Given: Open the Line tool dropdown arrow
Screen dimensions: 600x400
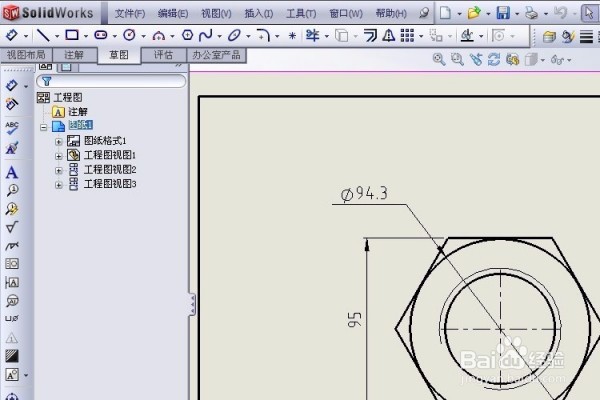Looking at the screenshot, I should click(57, 36).
